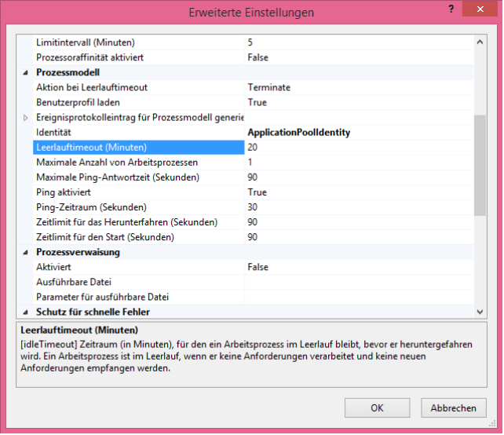This screenshot has height=435, width=504.
Task: Collapse the Prozessverwaisung section
Action: [x=25, y=253]
